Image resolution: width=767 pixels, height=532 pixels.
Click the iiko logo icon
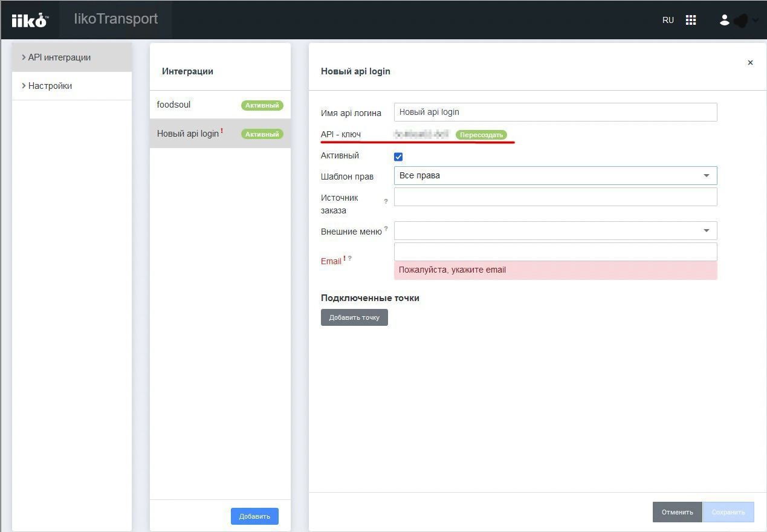coord(29,20)
